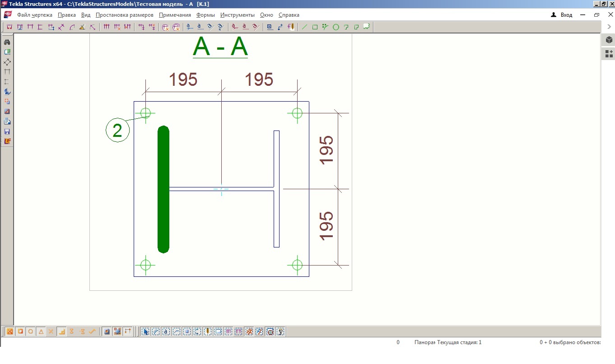Select the draw circle tool in top toolbar
This screenshot has width=615, height=364.
pyautogui.click(x=336, y=27)
